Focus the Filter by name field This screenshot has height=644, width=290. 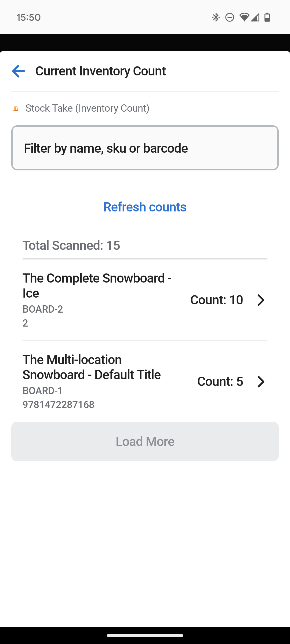[145, 148]
